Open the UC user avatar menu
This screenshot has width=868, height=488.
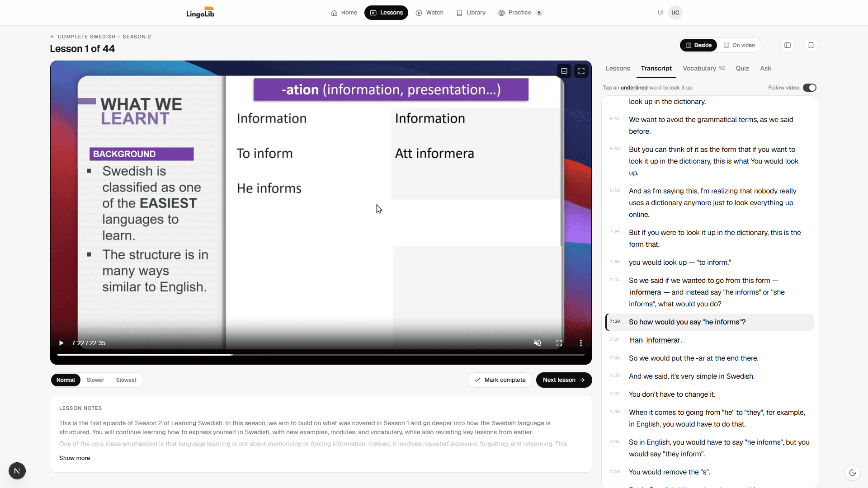pos(675,13)
